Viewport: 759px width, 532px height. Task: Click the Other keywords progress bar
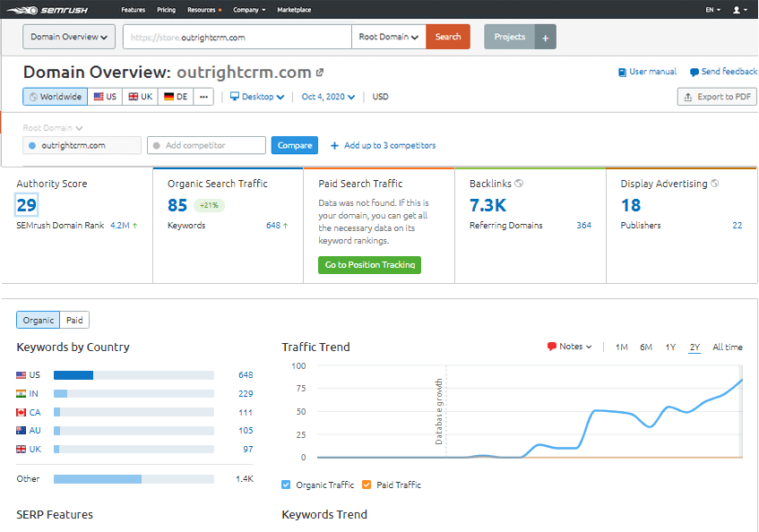134,479
